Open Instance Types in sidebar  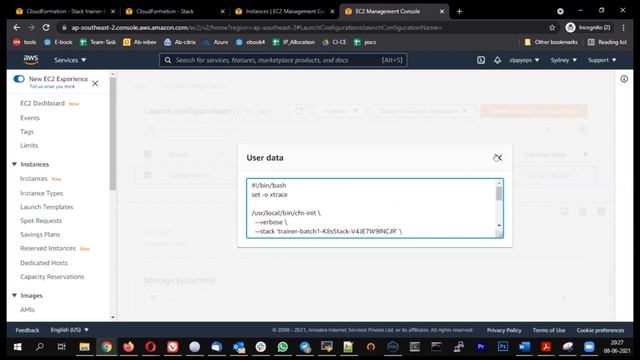[x=42, y=193]
